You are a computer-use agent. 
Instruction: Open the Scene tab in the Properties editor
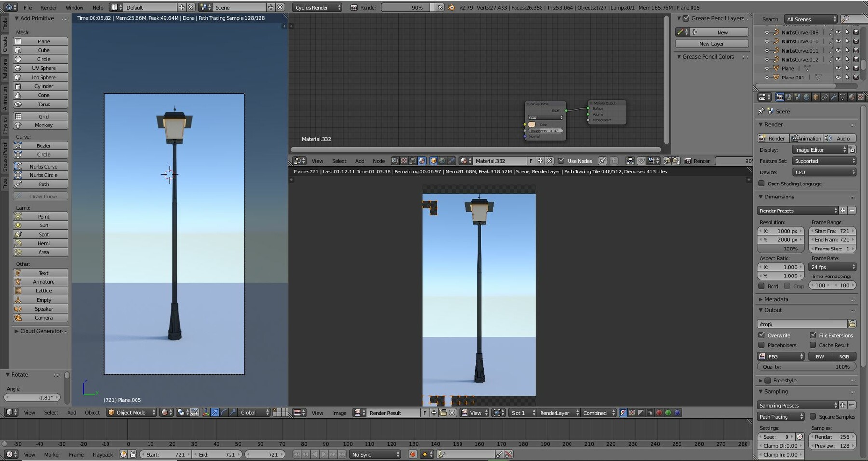pyautogui.click(x=797, y=97)
